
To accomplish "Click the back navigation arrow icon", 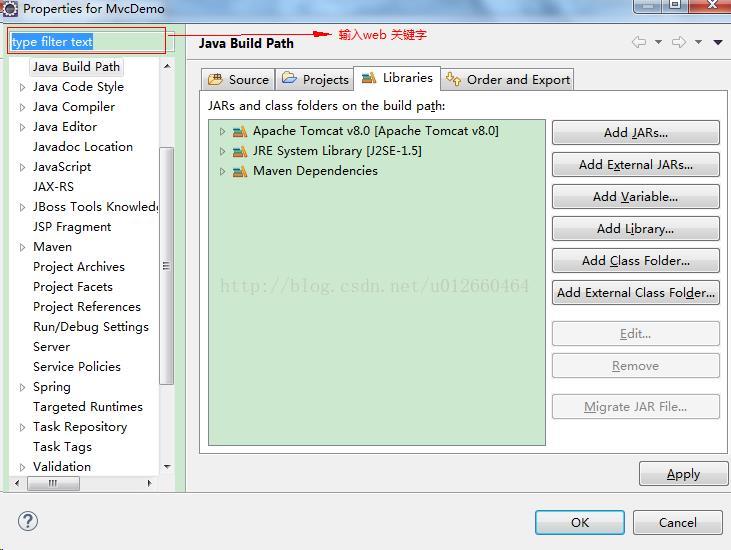I will coord(639,42).
